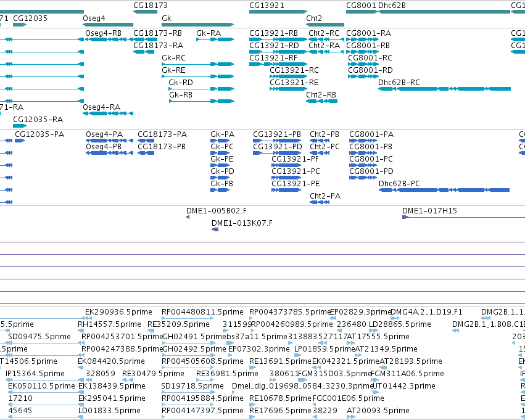
Task: Click transcript Gk-RA
Action: [x=215, y=39]
